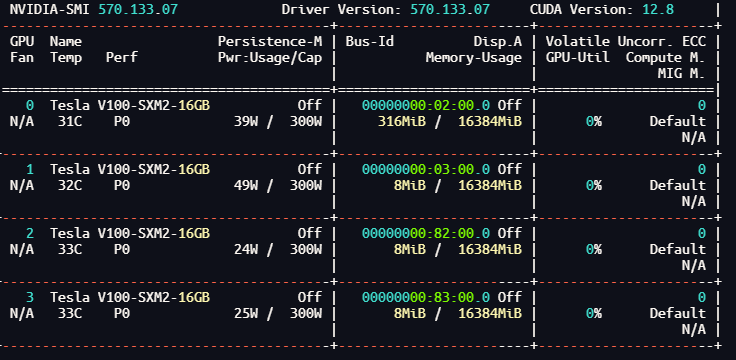Click the driver version number 570.133.07
The width and height of the screenshot is (736, 360).
point(450,9)
